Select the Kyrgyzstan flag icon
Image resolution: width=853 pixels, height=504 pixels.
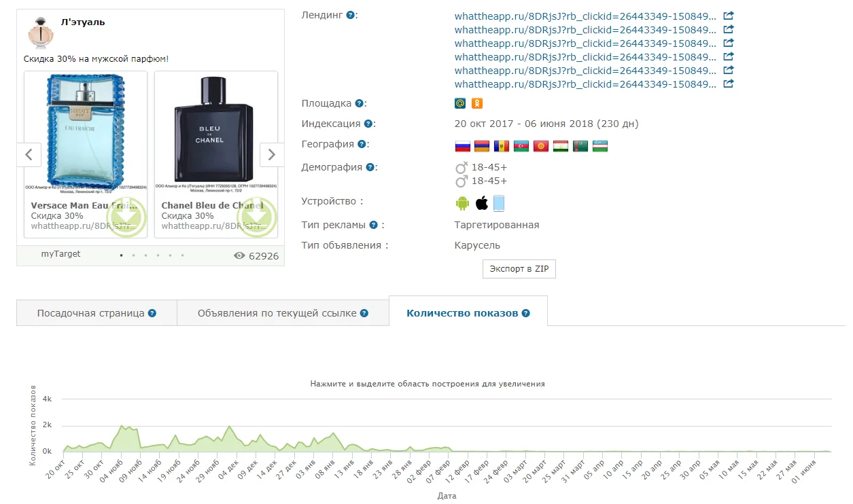[x=541, y=146]
